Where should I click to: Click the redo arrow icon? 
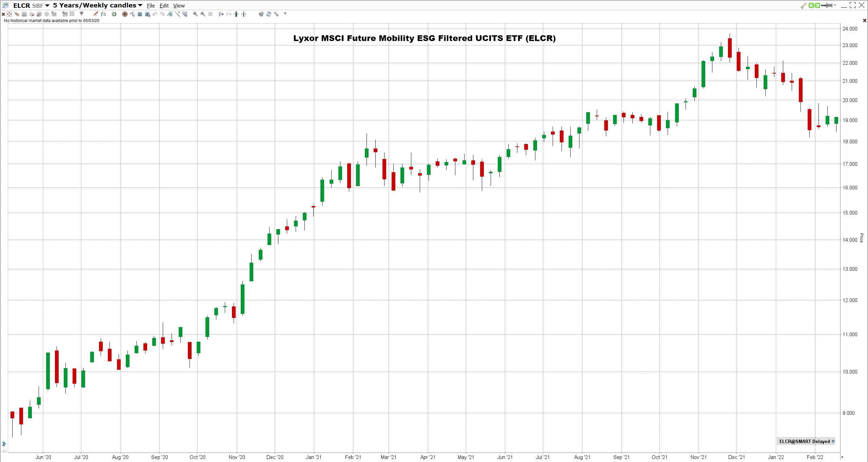pos(162,14)
